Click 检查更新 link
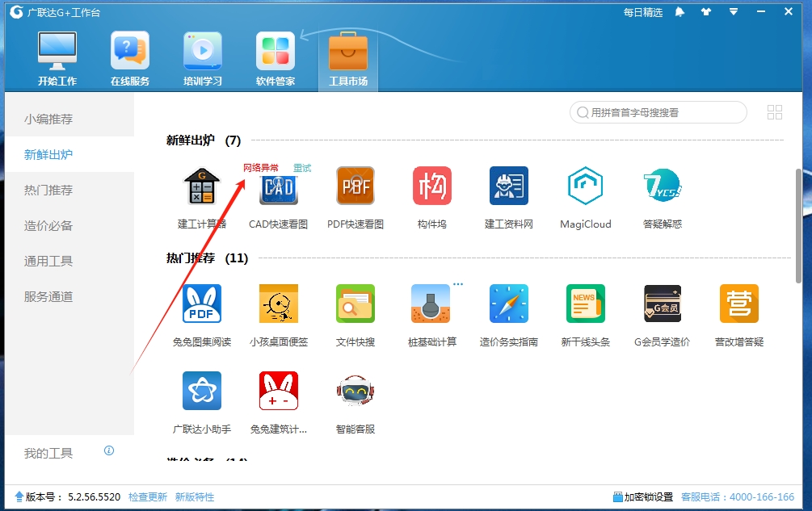This screenshot has width=812, height=511. click(148, 497)
